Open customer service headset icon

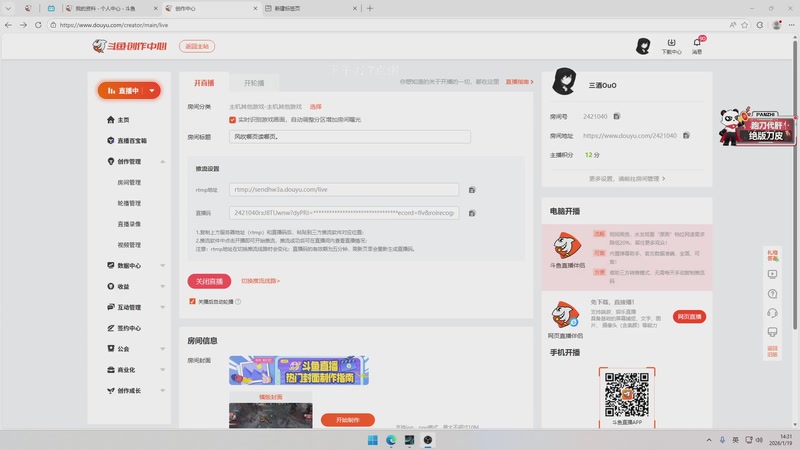click(x=772, y=313)
